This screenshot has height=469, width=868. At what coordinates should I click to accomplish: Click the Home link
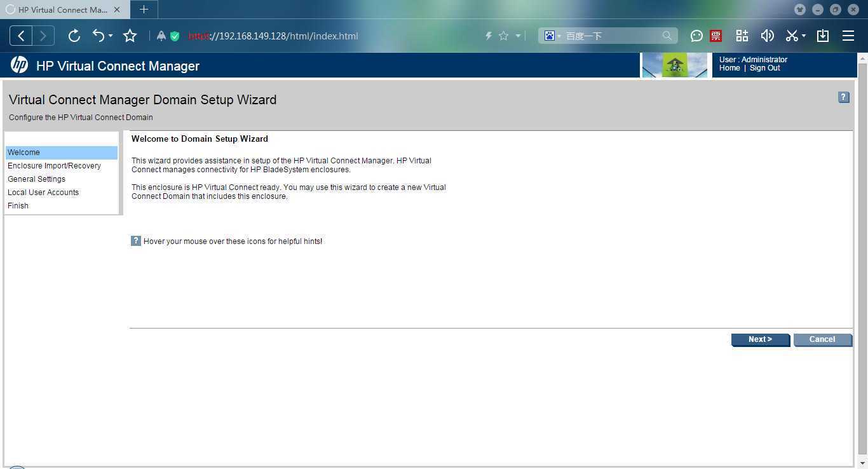(x=729, y=68)
